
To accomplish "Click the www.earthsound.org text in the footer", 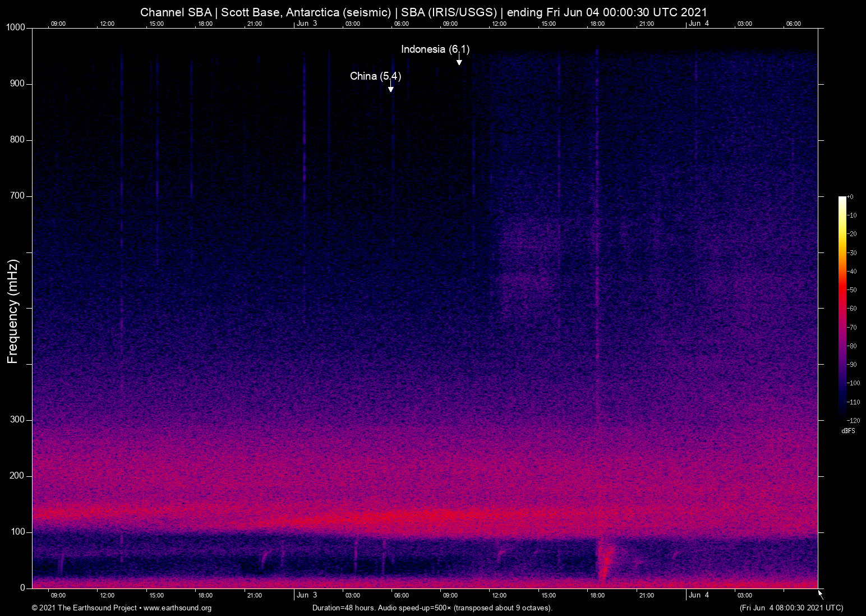I will click(177, 608).
